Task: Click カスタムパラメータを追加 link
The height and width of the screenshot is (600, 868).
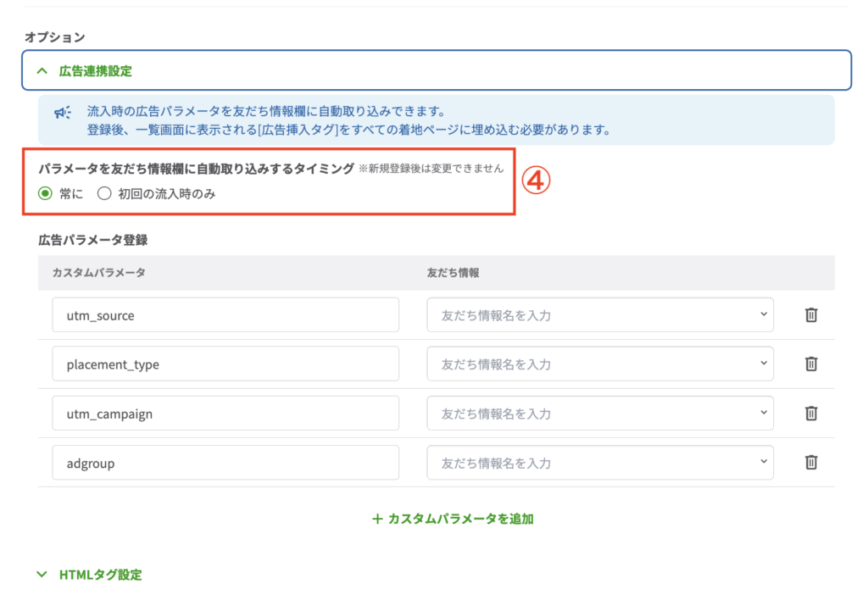Action: point(460,519)
